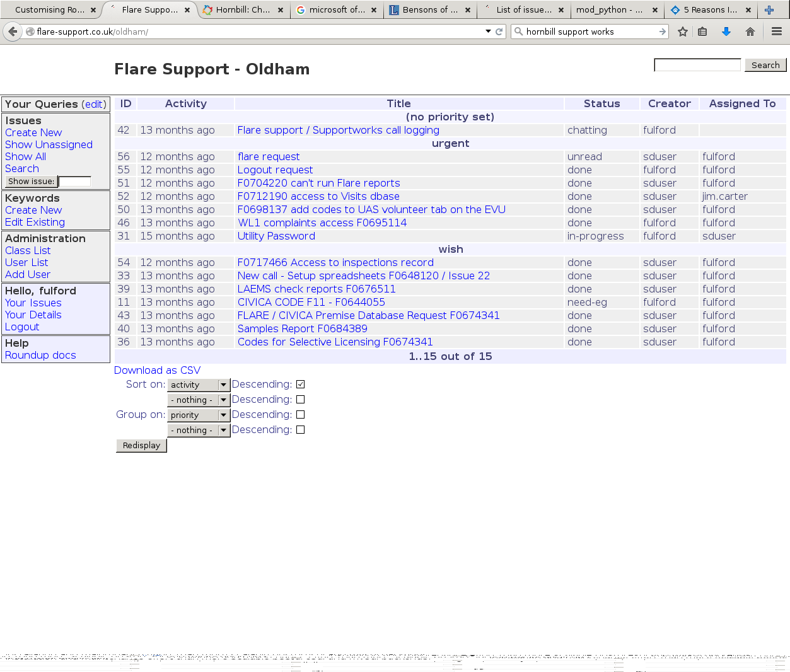This screenshot has width=790, height=672.
Task: Open the Utility Password issue
Action: 276,236
